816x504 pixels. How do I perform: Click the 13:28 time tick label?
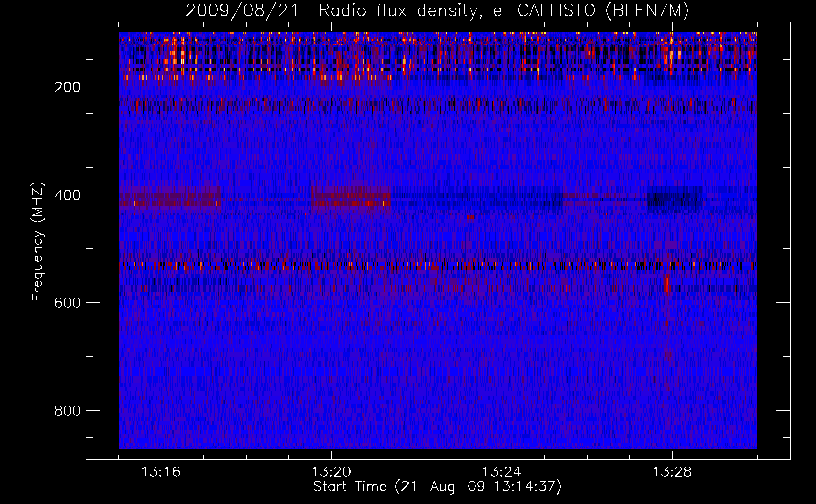672,472
